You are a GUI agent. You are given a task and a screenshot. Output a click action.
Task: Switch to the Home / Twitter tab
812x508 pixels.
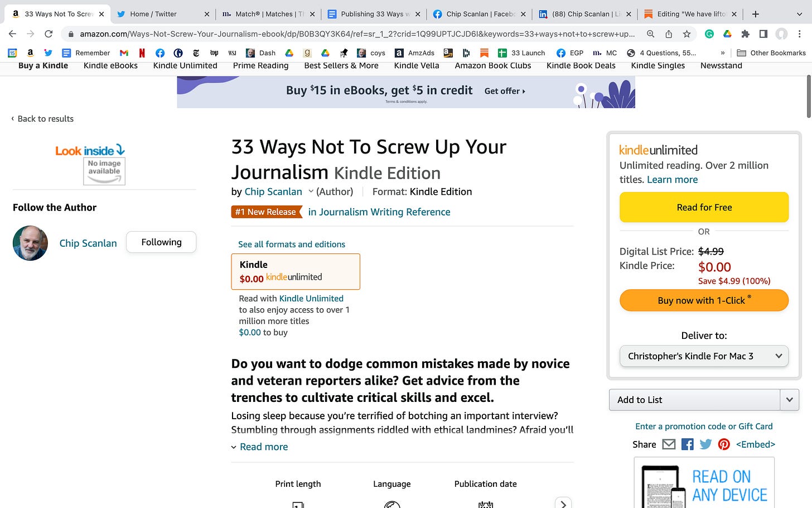pos(162,14)
